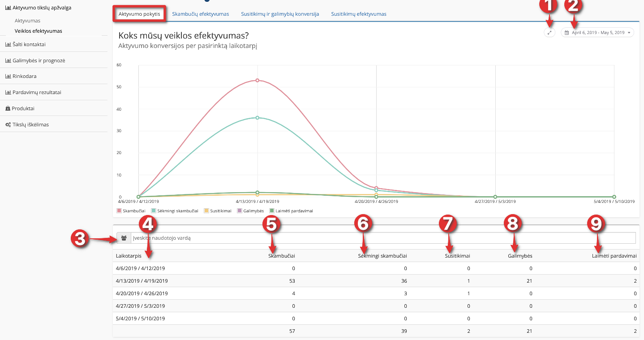Click the Aktyvumo tikslų apžvalga chart icon
This screenshot has height=340, width=644.
[x=8, y=8]
